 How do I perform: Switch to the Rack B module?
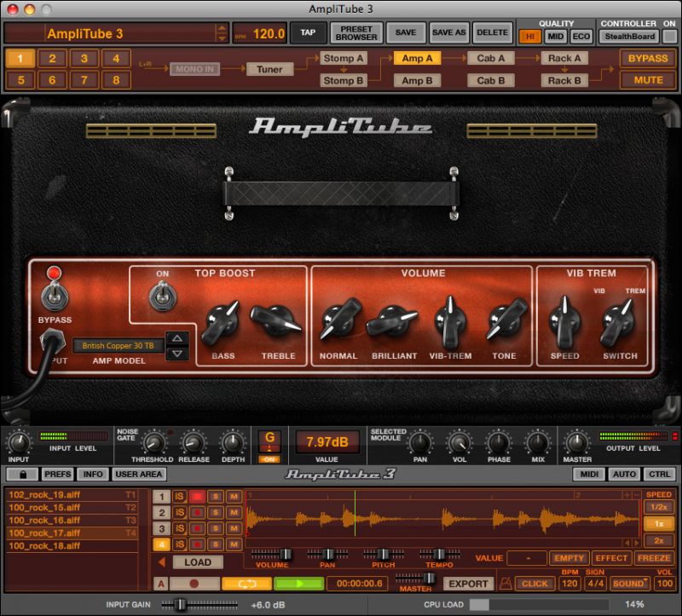click(564, 80)
